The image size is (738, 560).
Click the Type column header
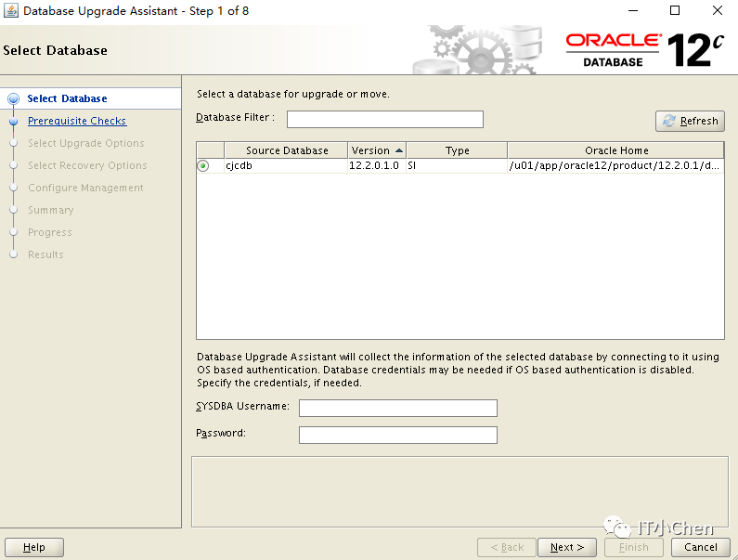point(457,150)
